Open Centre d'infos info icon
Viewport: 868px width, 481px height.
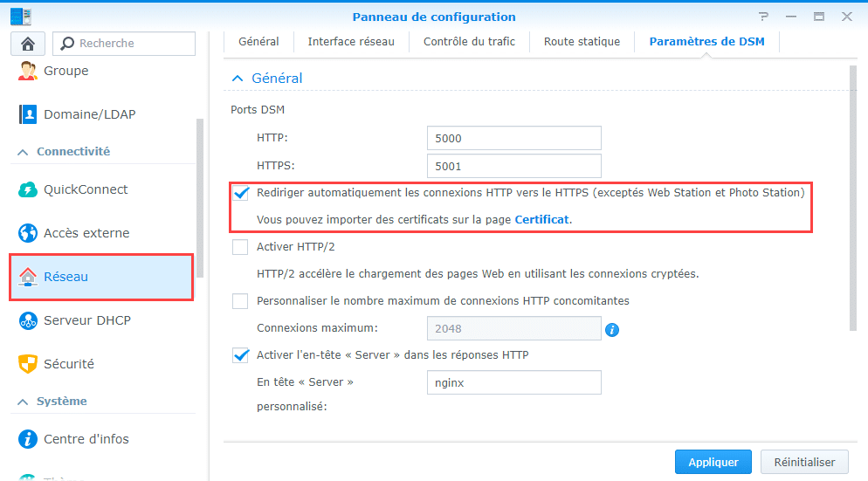28,439
